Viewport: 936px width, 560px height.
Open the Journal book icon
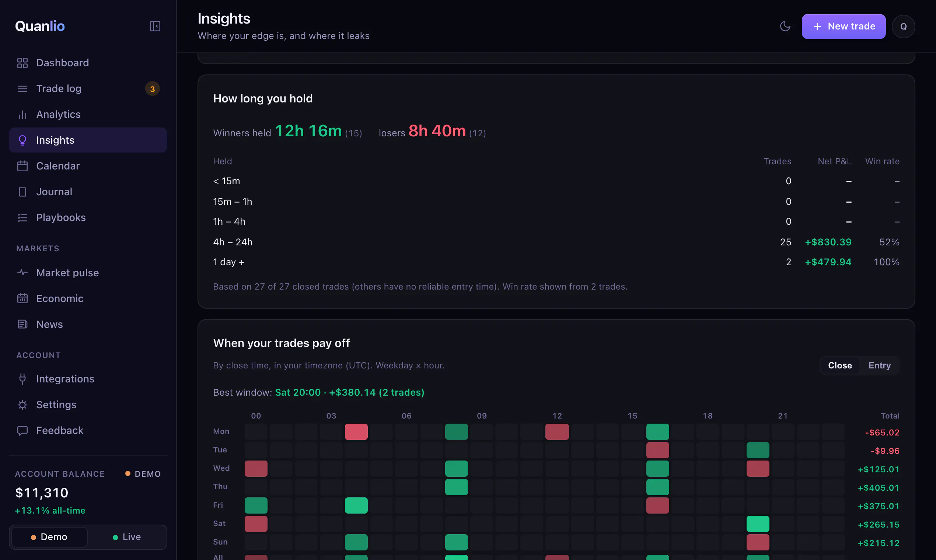click(22, 192)
